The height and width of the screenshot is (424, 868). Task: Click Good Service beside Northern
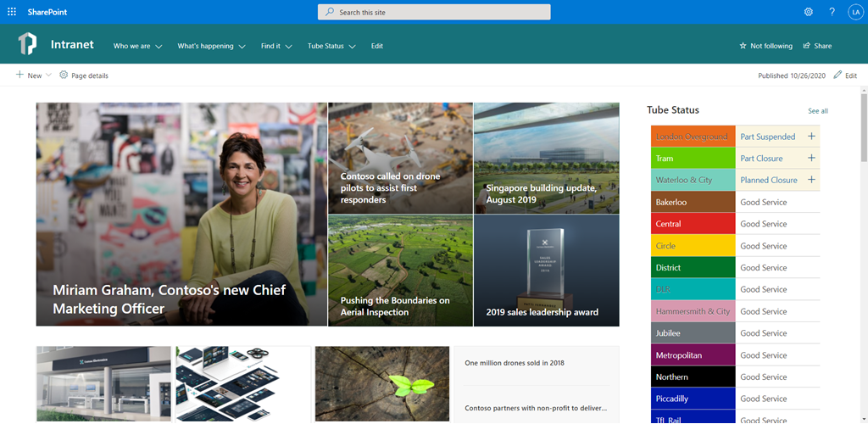(764, 377)
